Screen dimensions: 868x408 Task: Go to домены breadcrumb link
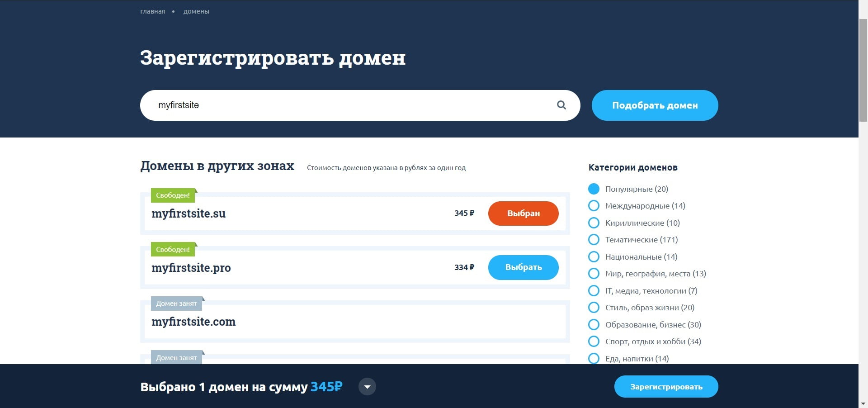196,11
